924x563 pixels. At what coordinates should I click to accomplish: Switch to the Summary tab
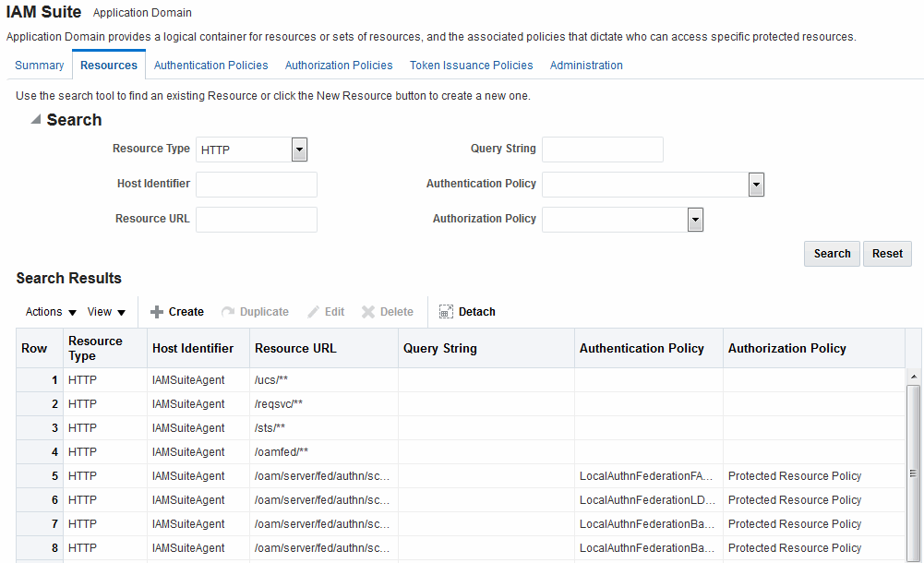pos(40,66)
